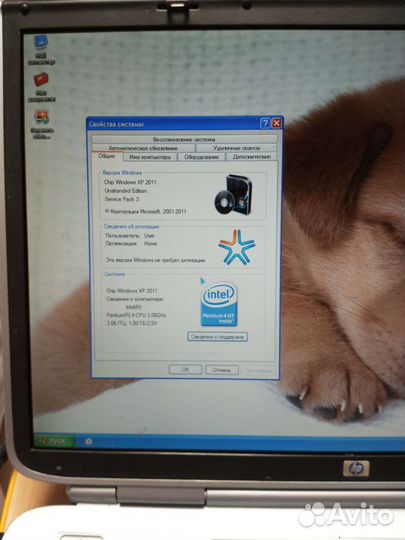Open the third desktop icon with picture

pos(42,124)
